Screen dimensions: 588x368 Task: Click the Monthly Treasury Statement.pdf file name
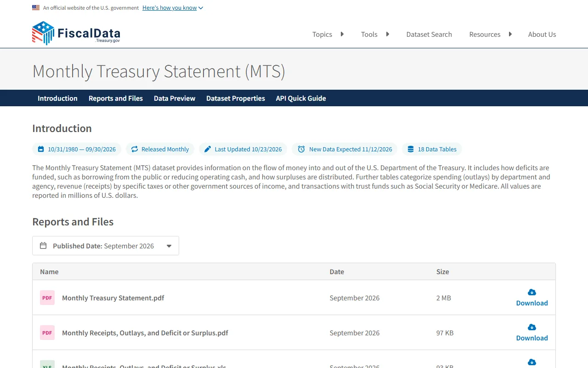[113, 298]
